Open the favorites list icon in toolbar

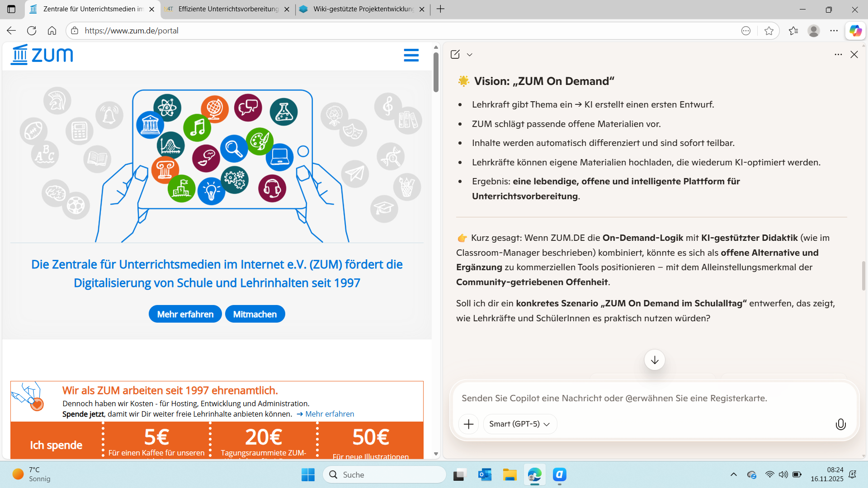click(x=793, y=31)
